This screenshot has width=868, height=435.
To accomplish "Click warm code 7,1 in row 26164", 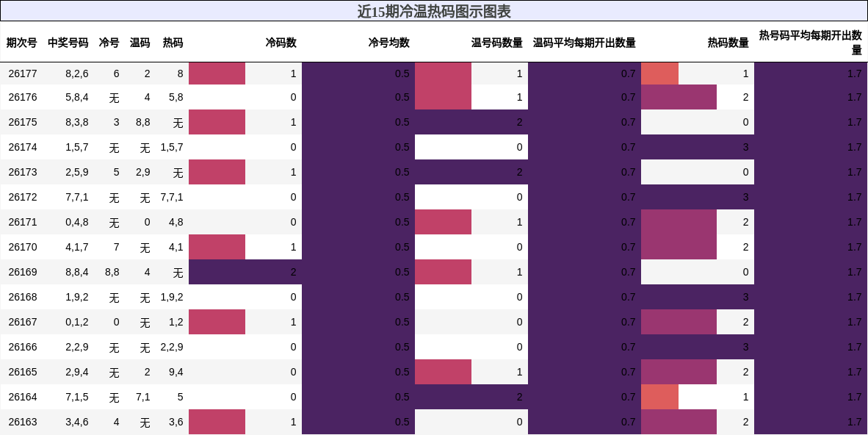I will click(x=142, y=397).
